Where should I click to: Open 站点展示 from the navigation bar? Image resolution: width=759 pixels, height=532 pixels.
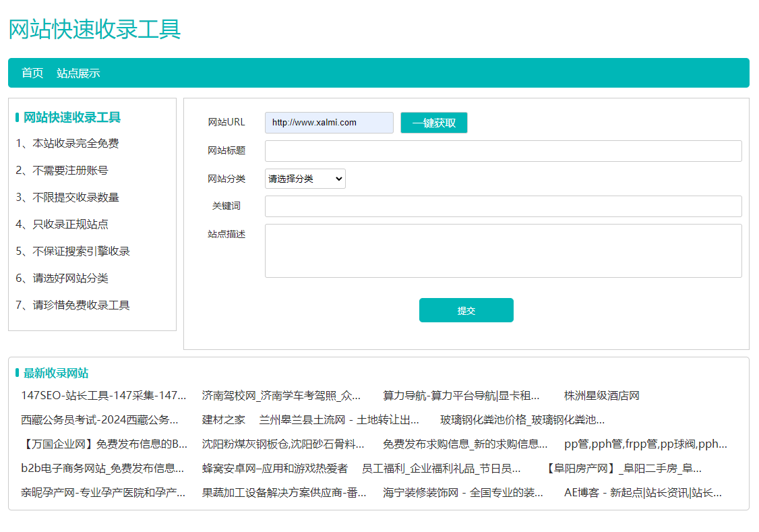(79, 73)
